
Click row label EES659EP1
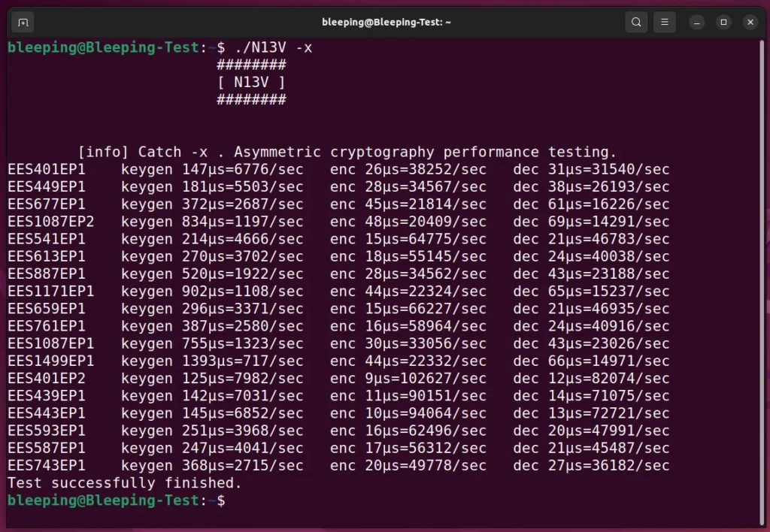[x=46, y=309]
